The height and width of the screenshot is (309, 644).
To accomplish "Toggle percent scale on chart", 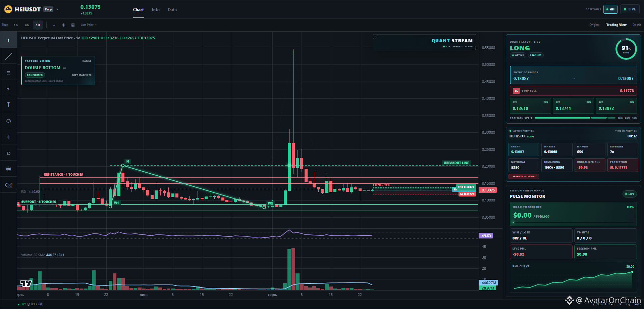I will [x=620, y=304].
